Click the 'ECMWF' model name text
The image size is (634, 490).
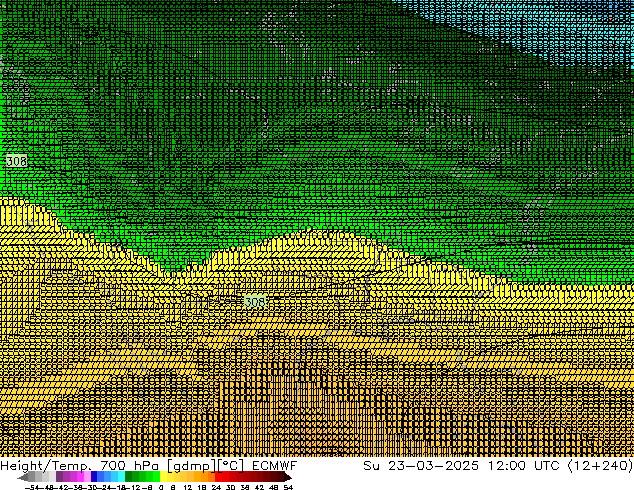pos(275,466)
